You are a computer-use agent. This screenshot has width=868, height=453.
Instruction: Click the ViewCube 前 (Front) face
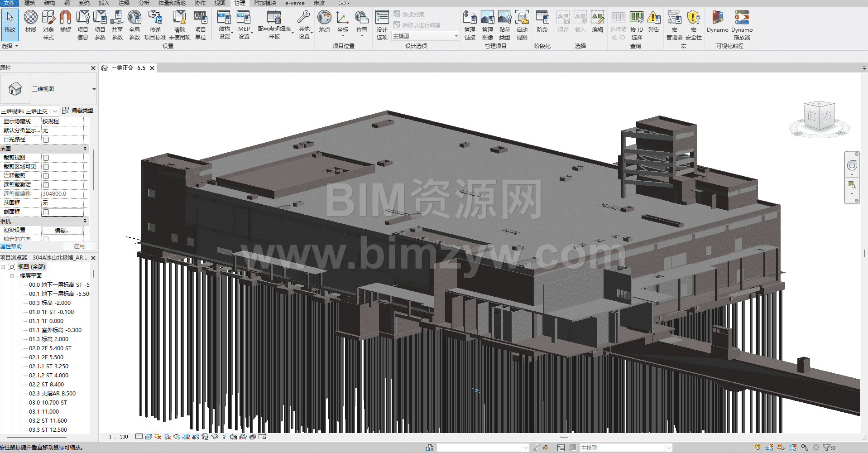(811, 116)
